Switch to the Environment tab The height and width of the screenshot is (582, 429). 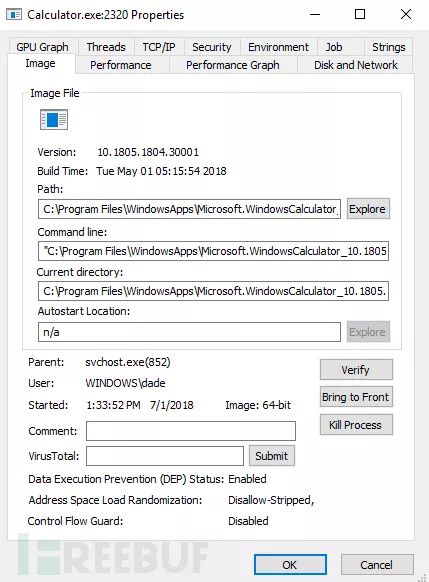click(278, 47)
